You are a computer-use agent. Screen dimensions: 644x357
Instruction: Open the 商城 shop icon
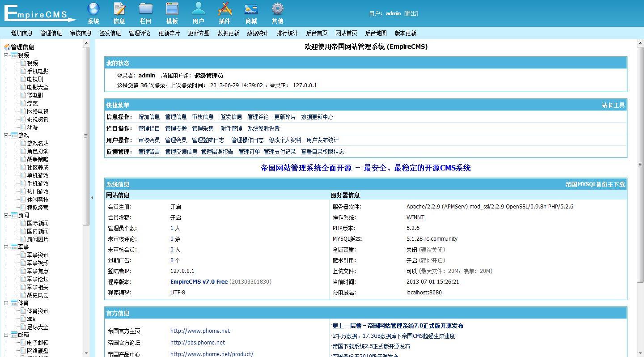251,9
